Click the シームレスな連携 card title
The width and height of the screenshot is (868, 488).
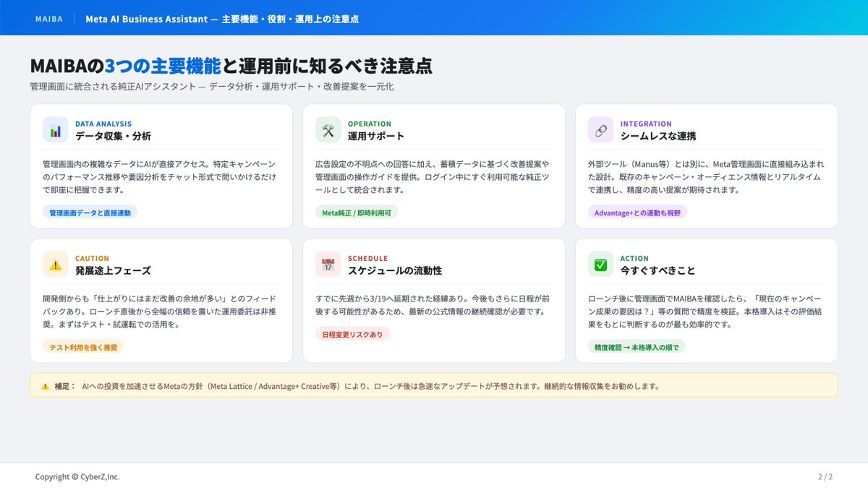[658, 136]
